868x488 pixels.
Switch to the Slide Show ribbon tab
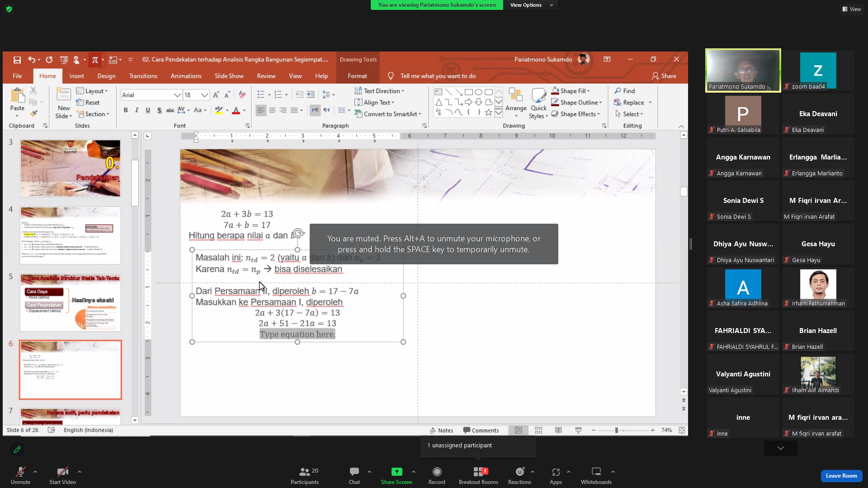pyautogui.click(x=229, y=76)
